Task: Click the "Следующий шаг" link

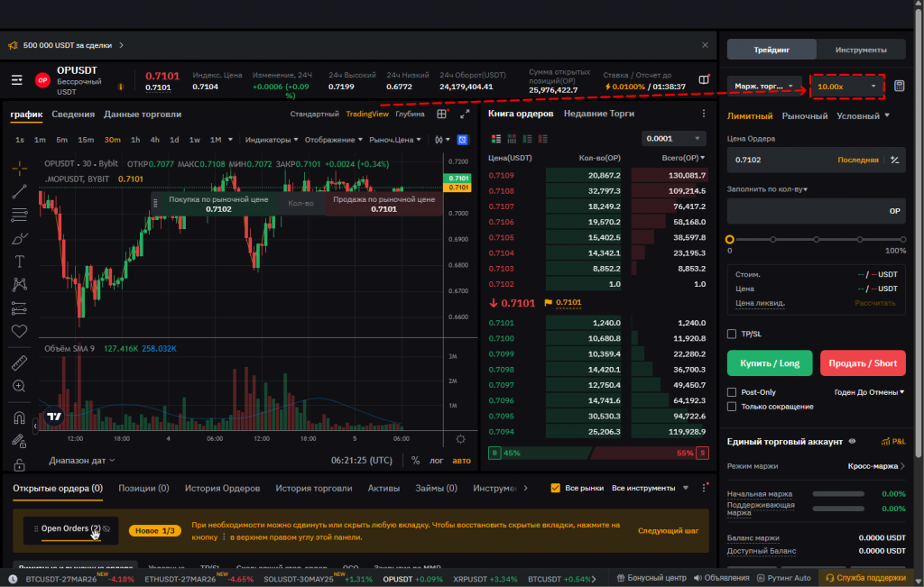Action: 668,531
